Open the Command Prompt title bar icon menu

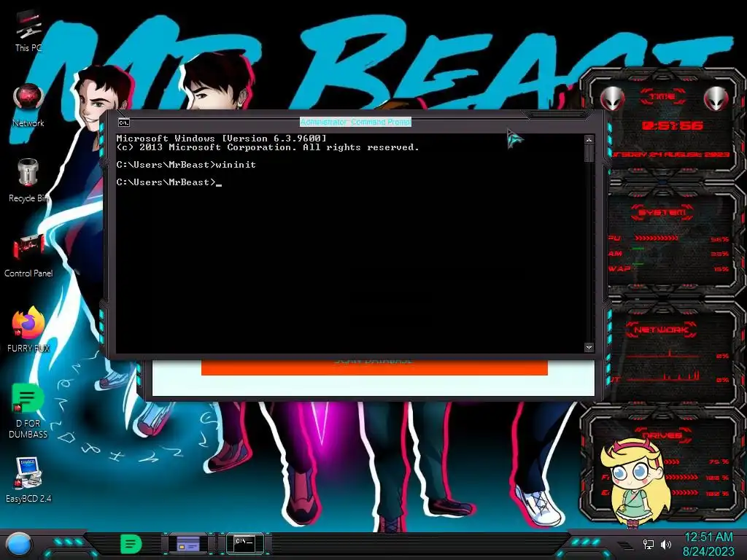[124, 122]
